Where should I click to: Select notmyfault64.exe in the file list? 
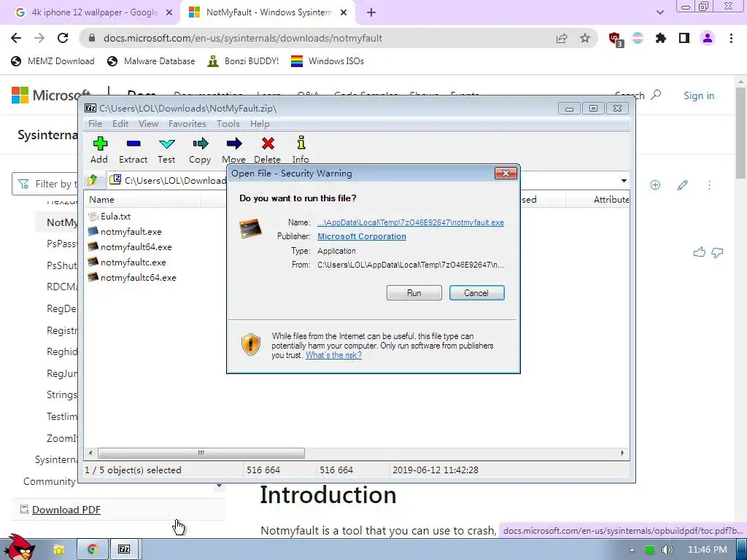(x=136, y=246)
